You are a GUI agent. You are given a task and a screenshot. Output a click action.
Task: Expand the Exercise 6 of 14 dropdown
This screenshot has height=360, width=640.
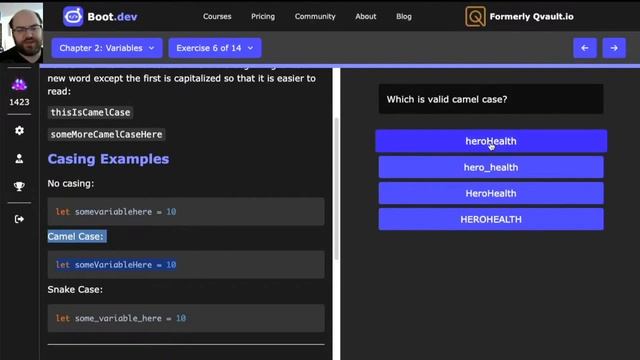click(215, 48)
